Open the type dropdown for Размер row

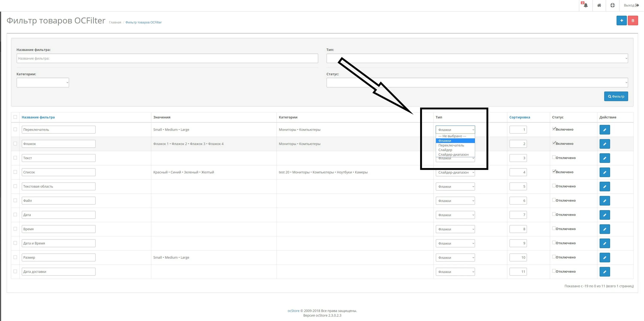point(455,257)
